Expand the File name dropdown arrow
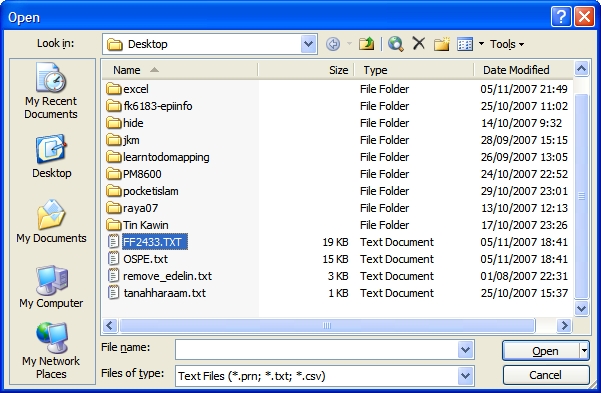 [465, 349]
